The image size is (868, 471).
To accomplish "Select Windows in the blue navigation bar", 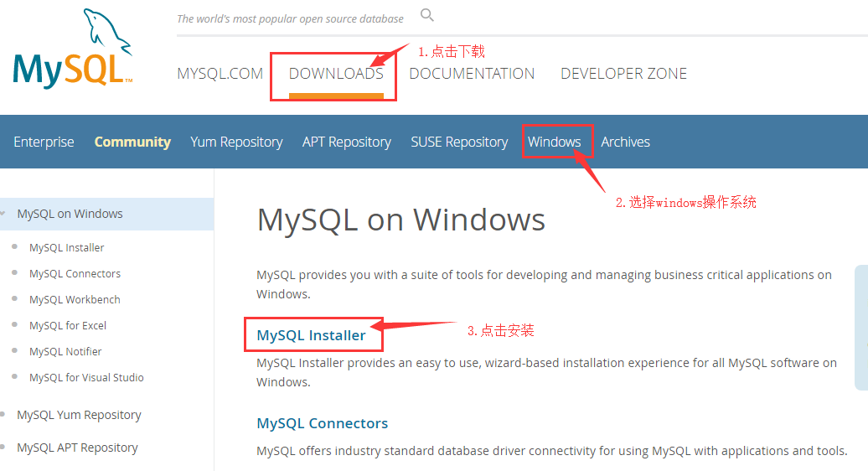I will click(554, 142).
